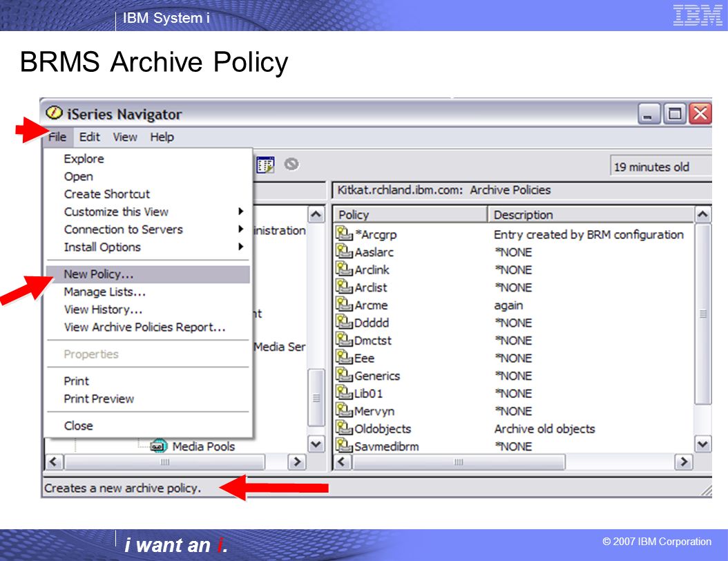Select the Eee policy icon
Viewport: 728px width, 561px height.
344,357
